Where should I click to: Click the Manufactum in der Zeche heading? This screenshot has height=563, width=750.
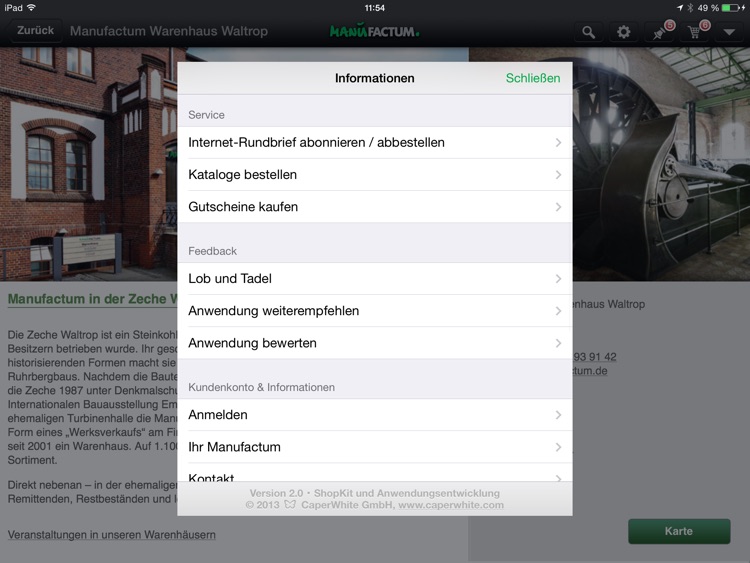92,299
